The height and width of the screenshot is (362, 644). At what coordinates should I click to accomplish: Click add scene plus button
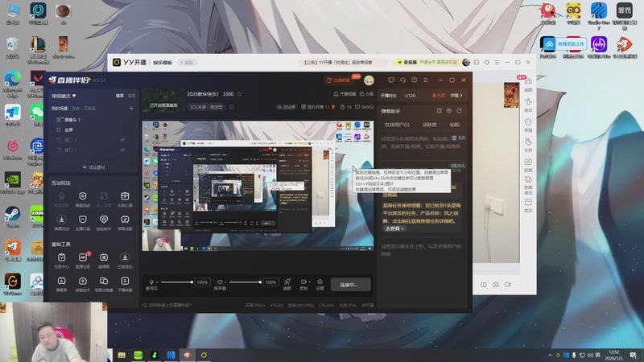[131, 109]
